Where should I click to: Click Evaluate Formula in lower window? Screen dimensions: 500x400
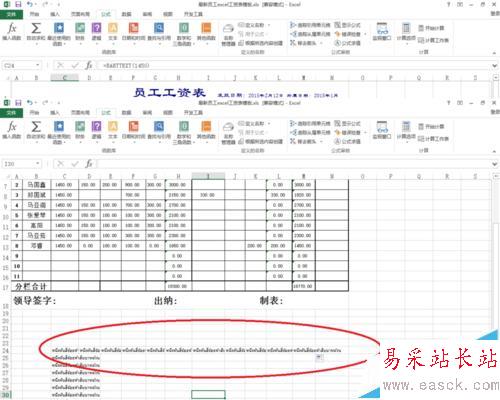point(348,141)
